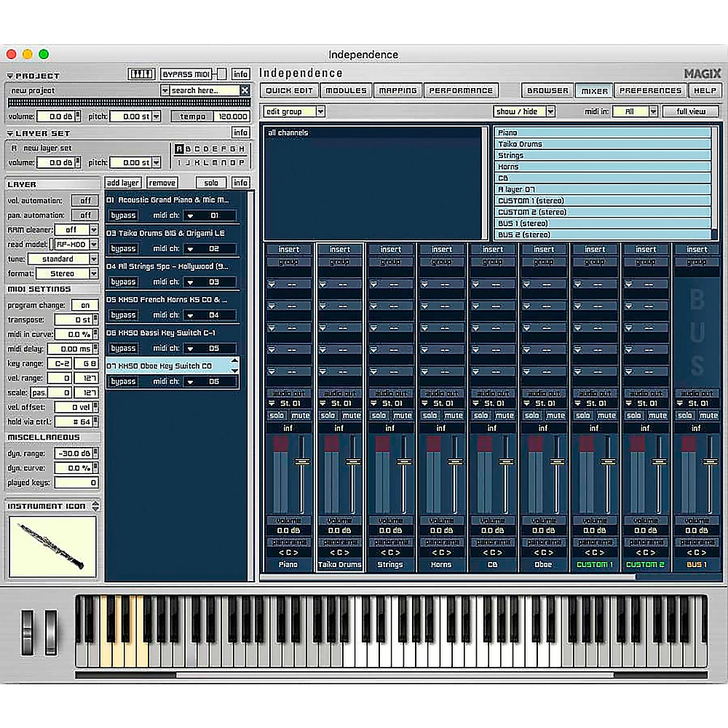The width and height of the screenshot is (728, 728).
Task: Click the add layer button
Action: pos(123,182)
